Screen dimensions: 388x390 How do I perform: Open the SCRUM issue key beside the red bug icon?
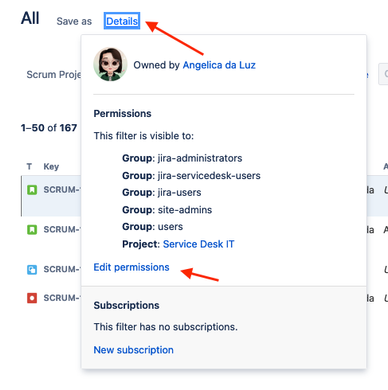click(62, 298)
